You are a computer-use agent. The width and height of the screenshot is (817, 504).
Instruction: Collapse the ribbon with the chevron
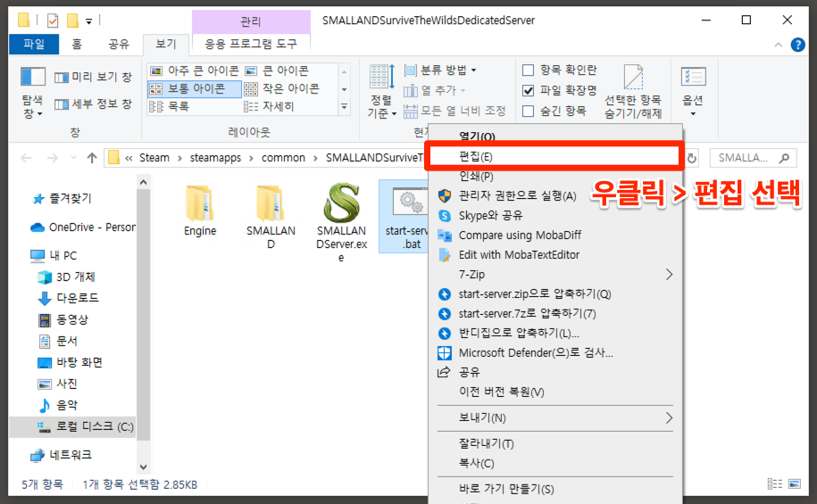(779, 45)
